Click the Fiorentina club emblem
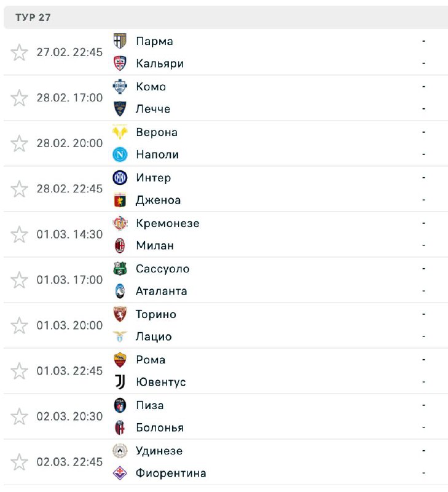The width and height of the screenshot is (448, 492). (120, 473)
